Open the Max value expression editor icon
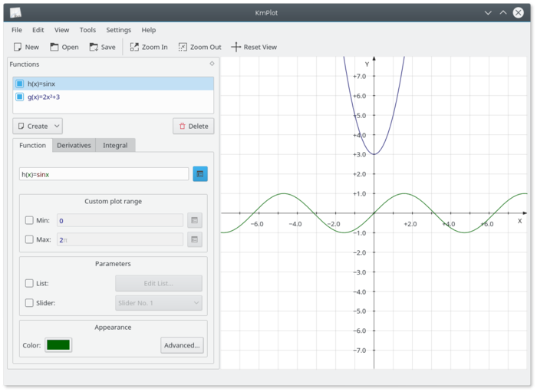The width and height of the screenshot is (537, 392). 195,239
